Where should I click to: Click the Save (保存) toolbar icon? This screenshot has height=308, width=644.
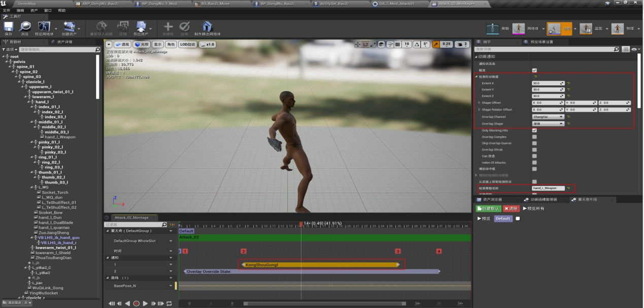click(8, 26)
